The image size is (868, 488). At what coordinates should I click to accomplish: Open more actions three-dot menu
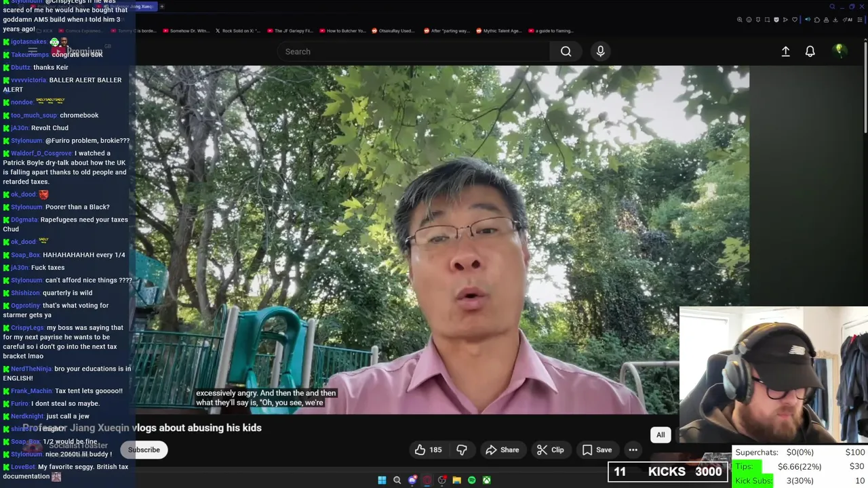pyautogui.click(x=633, y=449)
